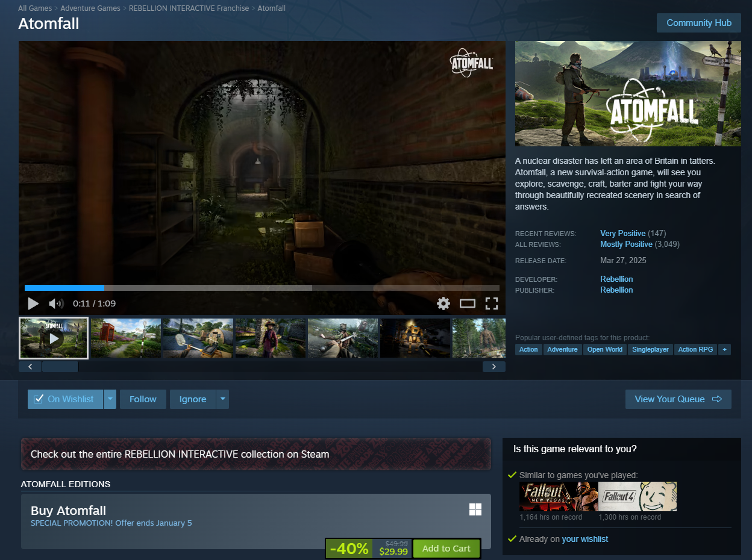Screen dimensions: 752x560
Task: Select the metal detector screenshot thumbnail
Action: point(198,338)
